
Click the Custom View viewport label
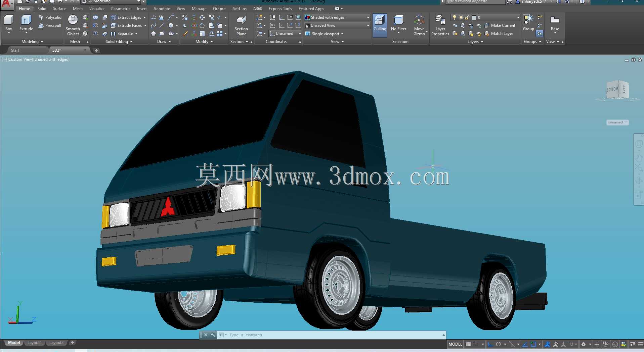coord(20,59)
